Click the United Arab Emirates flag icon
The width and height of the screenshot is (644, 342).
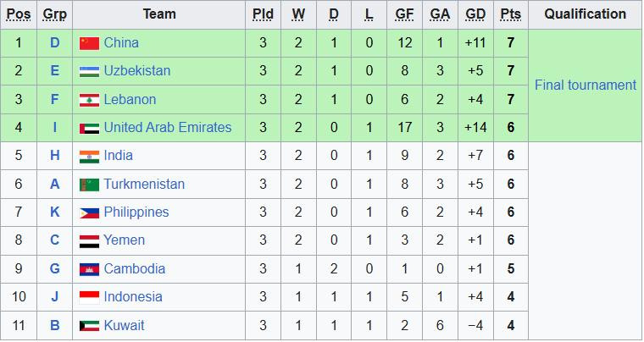[x=89, y=128]
